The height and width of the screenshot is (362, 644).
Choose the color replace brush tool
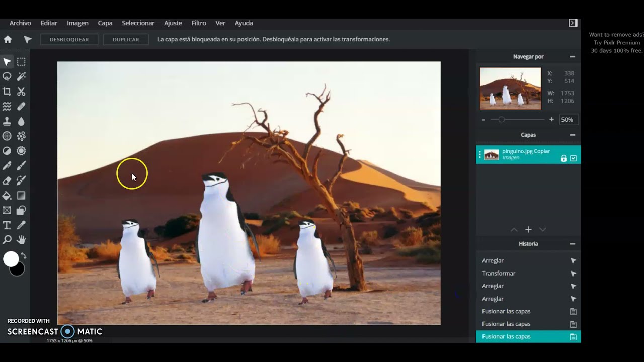[x=21, y=180]
